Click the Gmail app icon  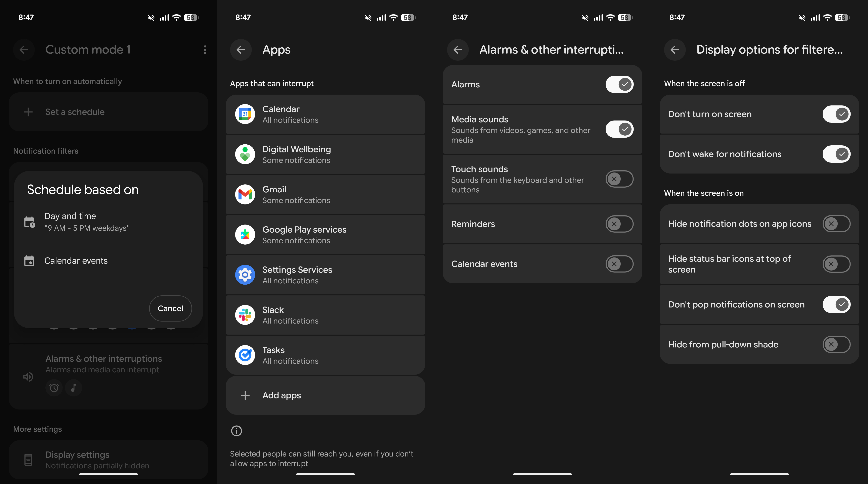coord(245,194)
